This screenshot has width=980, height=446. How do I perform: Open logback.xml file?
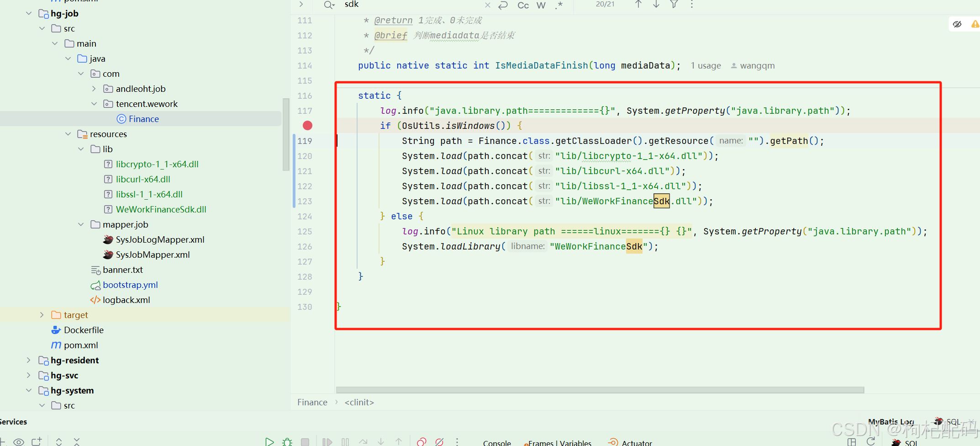click(126, 300)
